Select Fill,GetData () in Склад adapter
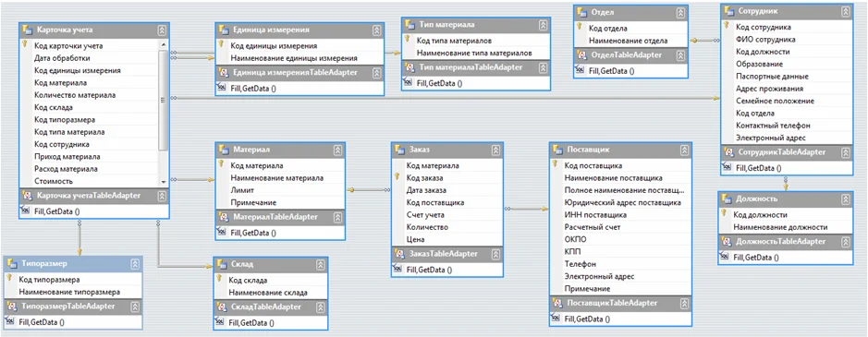This screenshot has height=337, width=868. coord(251,322)
